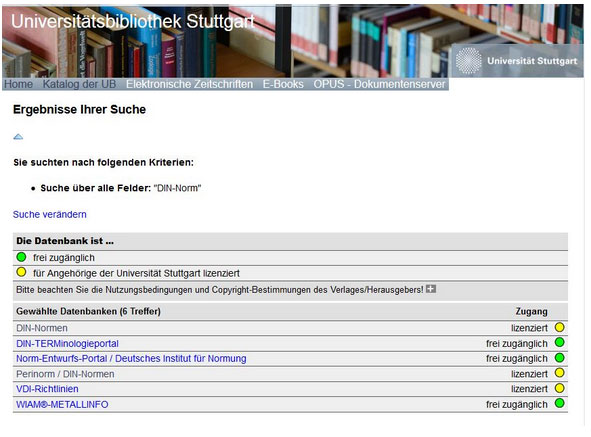This screenshot has height=437, width=591.
Task: Click the Suche verändern link
Action: [50, 215]
